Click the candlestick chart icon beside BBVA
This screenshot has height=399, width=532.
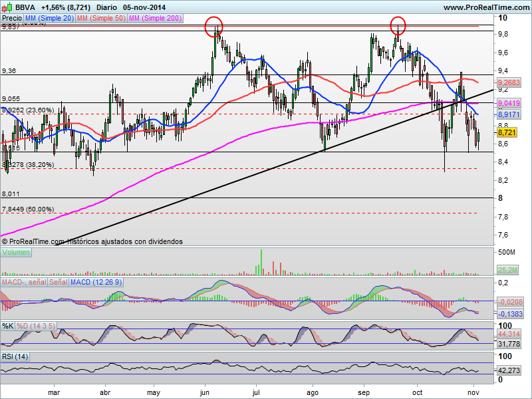click(7, 7)
